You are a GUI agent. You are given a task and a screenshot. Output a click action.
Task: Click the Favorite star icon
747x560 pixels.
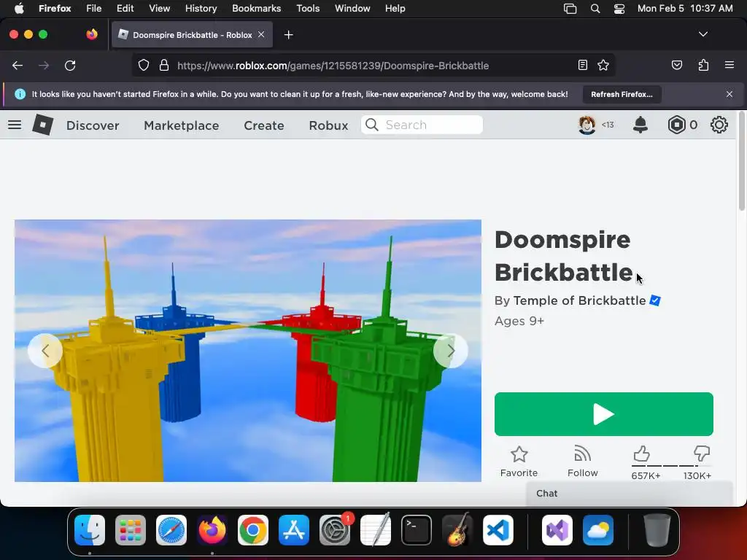(x=519, y=454)
